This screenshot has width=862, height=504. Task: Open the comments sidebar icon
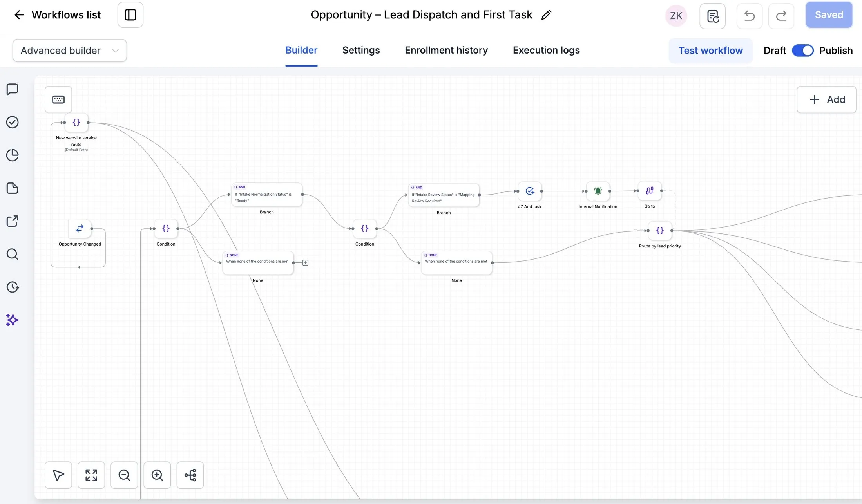tap(13, 89)
